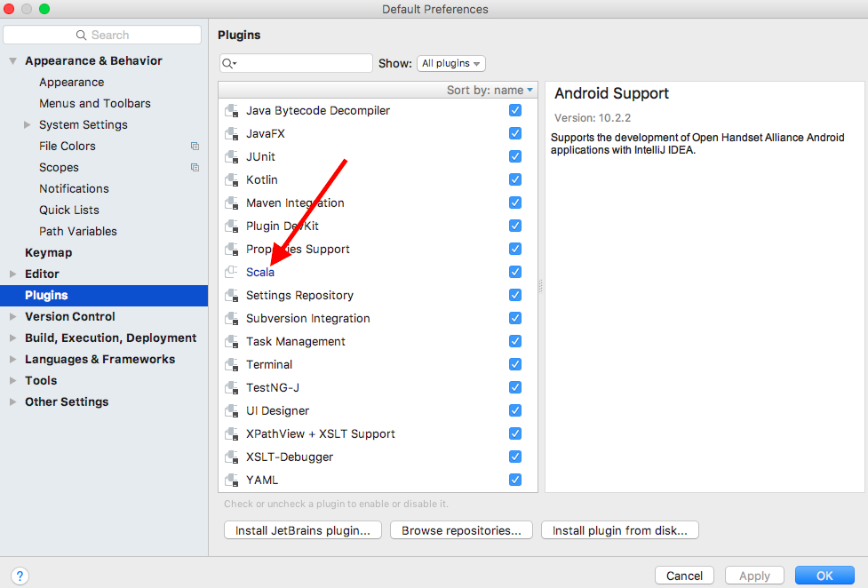Image resolution: width=868 pixels, height=588 pixels.
Task: Select Appearance in the settings tree
Action: (x=71, y=82)
